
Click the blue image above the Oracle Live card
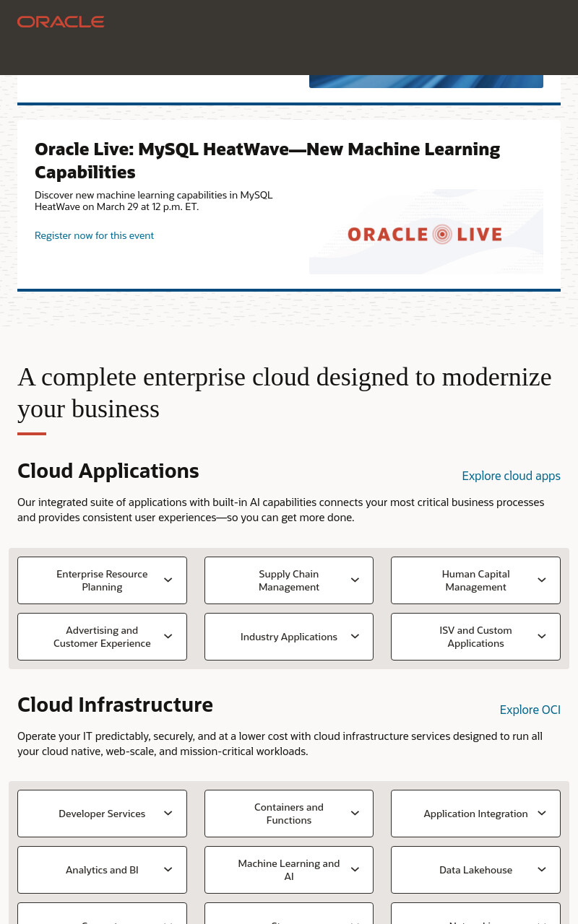[426, 82]
